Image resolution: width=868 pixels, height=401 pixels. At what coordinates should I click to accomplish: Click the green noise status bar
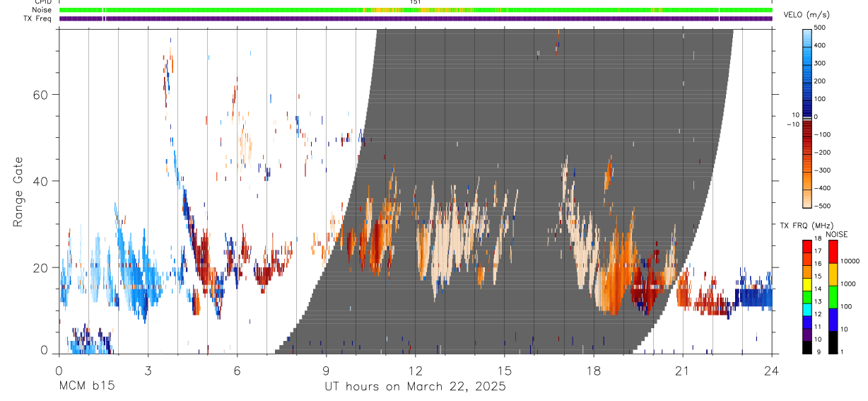click(x=416, y=10)
